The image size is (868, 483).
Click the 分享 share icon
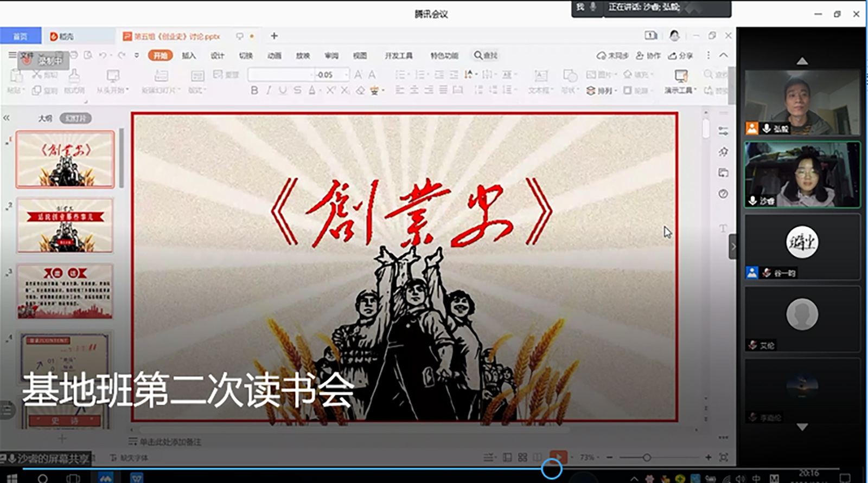[x=680, y=55]
